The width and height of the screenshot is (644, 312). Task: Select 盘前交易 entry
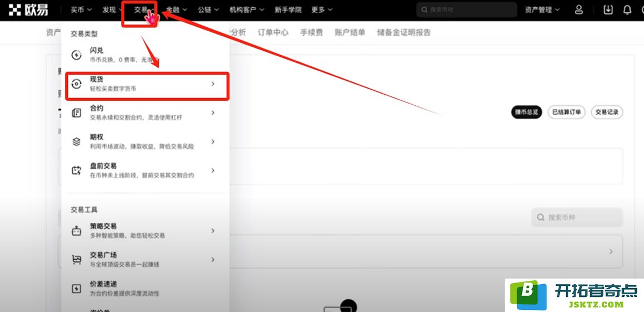145,170
